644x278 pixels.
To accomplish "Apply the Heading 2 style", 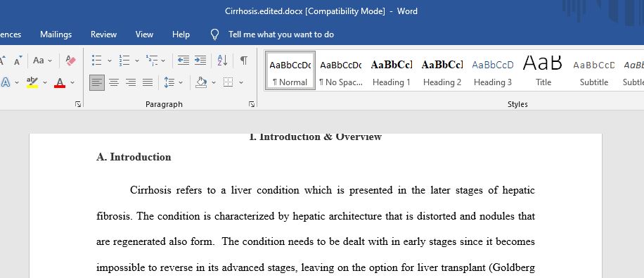I will pos(442,70).
